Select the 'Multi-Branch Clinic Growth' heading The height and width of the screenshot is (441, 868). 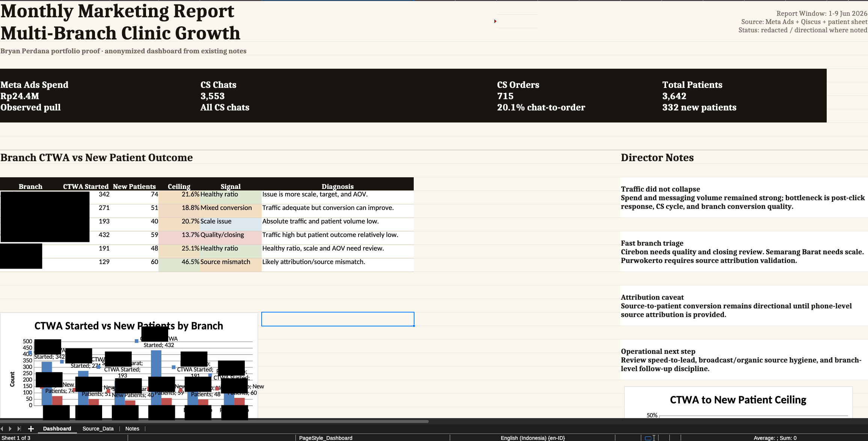click(121, 33)
